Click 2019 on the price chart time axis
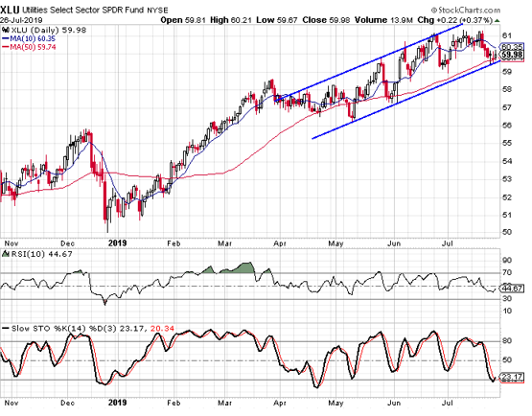 click(x=117, y=243)
